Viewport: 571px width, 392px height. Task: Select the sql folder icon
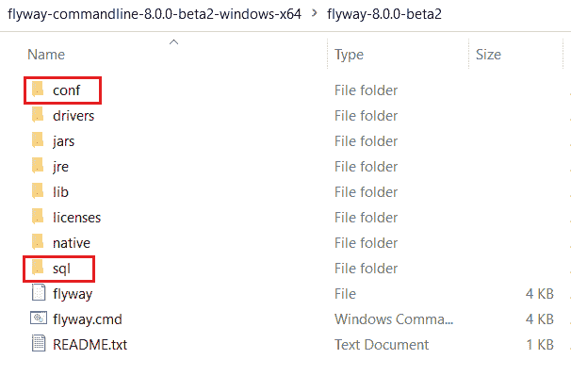pos(38,268)
